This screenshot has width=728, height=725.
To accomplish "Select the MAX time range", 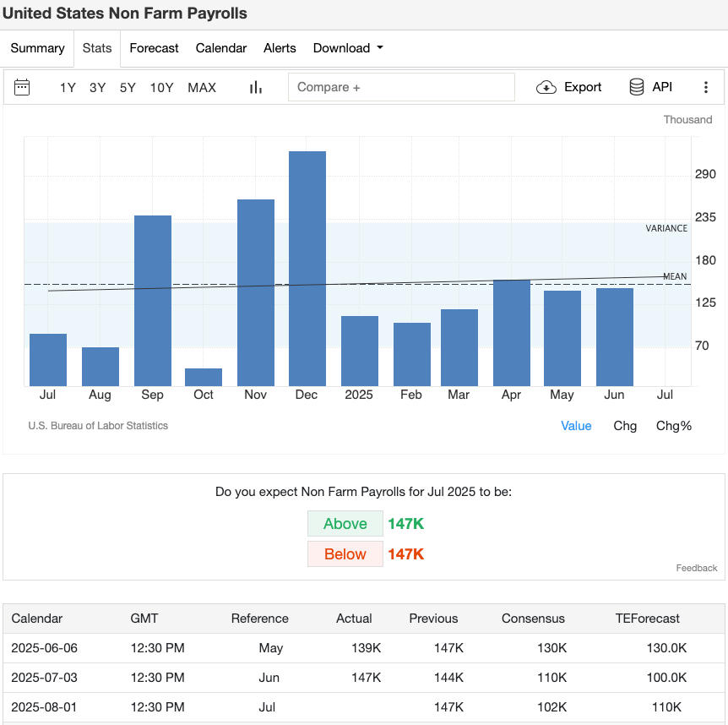I will 202,87.
